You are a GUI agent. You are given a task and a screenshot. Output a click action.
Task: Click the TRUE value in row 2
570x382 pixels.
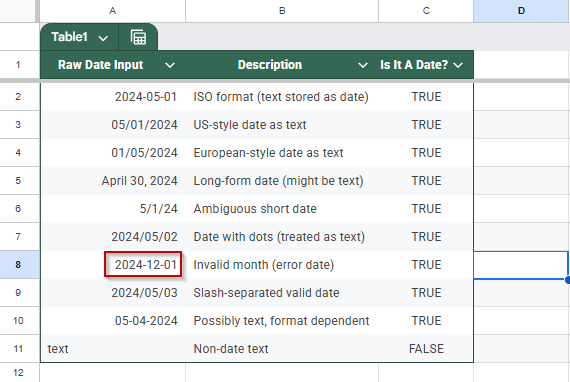pyautogui.click(x=426, y=97)
